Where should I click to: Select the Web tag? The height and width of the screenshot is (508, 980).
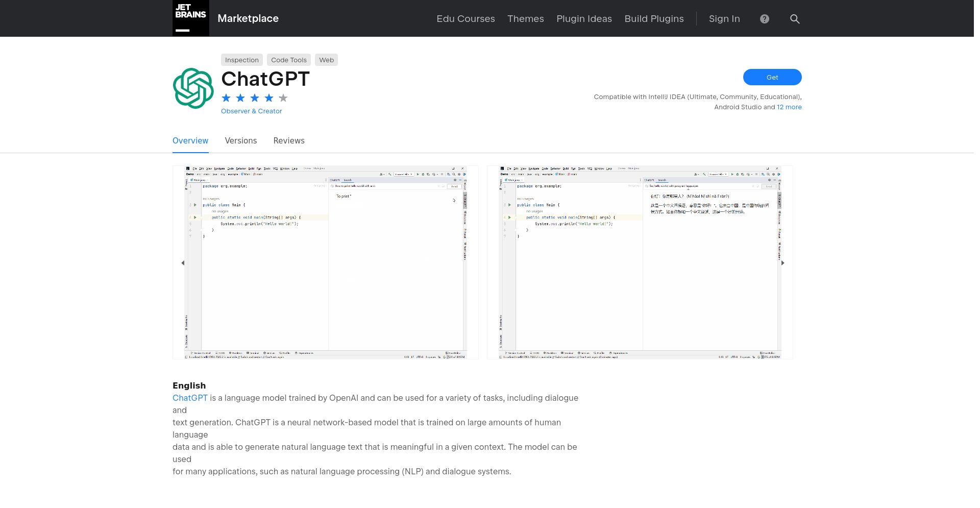tap(326, 60)
